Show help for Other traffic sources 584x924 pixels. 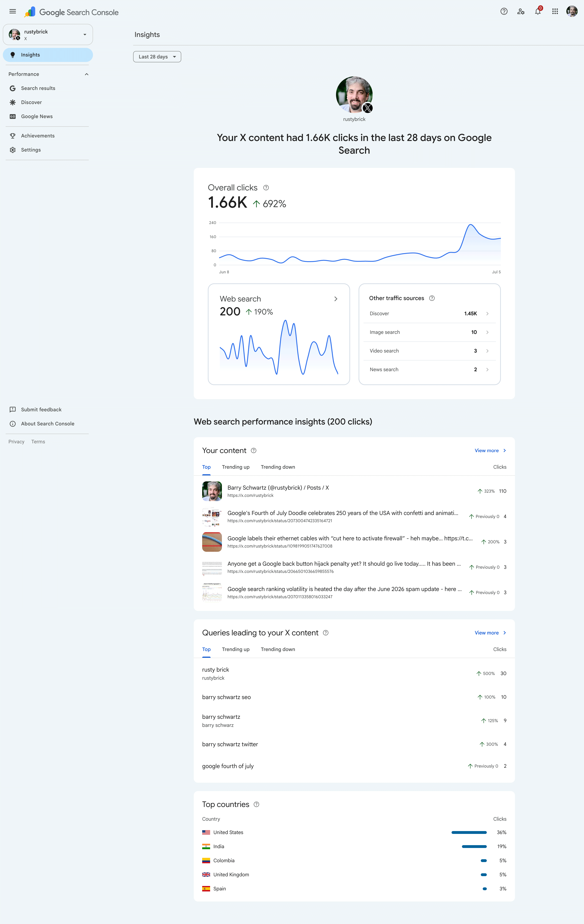[x=432, y=298]
